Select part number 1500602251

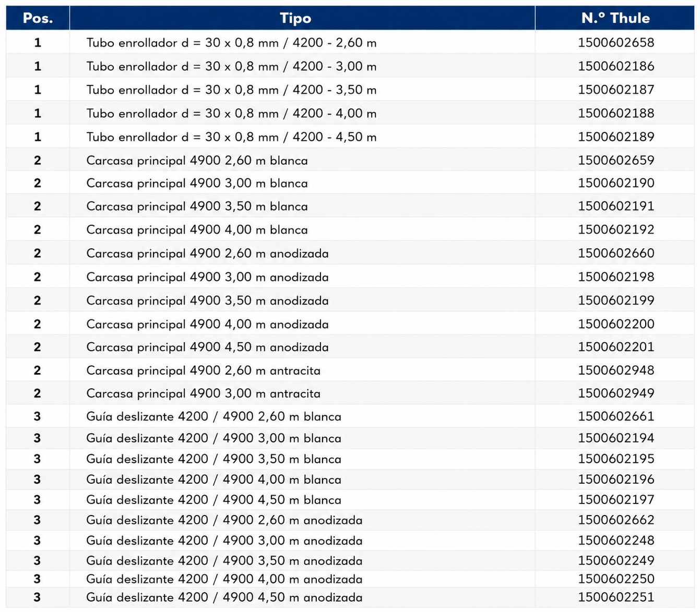(x=616, y=597)
